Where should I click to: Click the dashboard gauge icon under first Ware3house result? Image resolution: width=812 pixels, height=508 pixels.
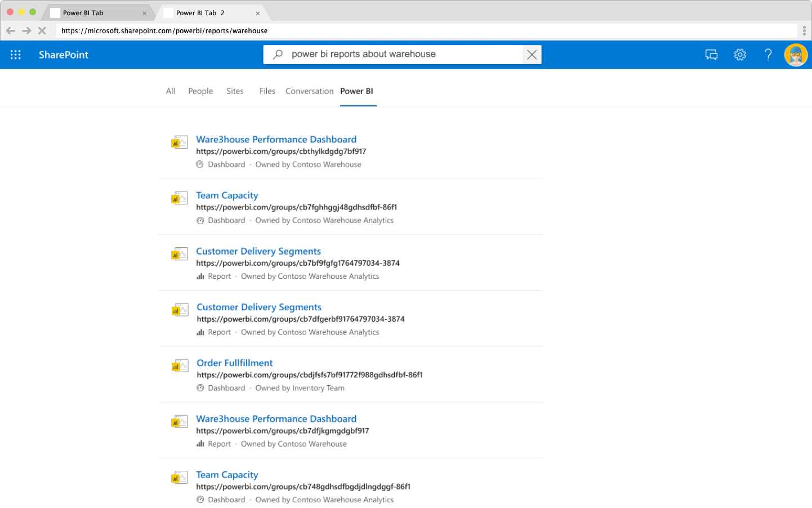(200, 164)
